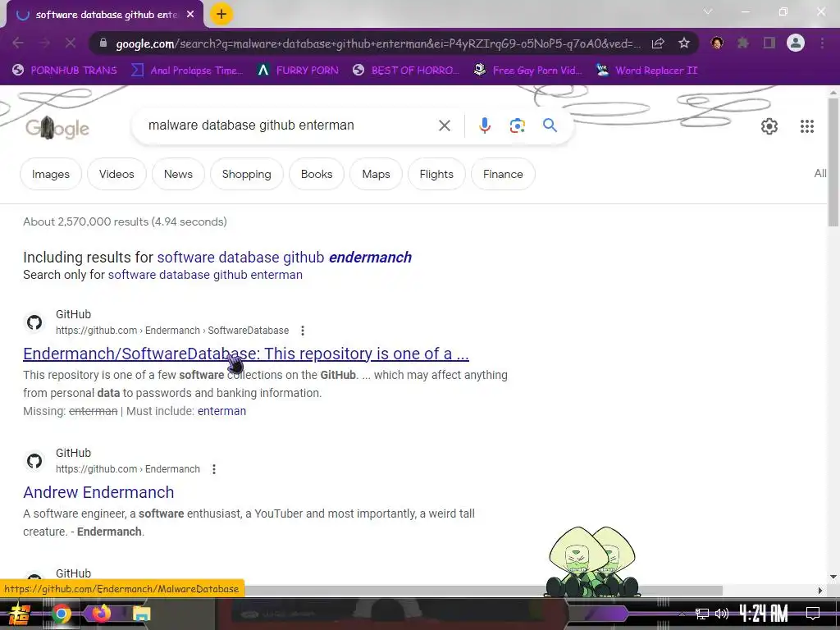This screenshot has height=630, width=840.
Task: Open the Windows Start button
Action: coord(20,614)
